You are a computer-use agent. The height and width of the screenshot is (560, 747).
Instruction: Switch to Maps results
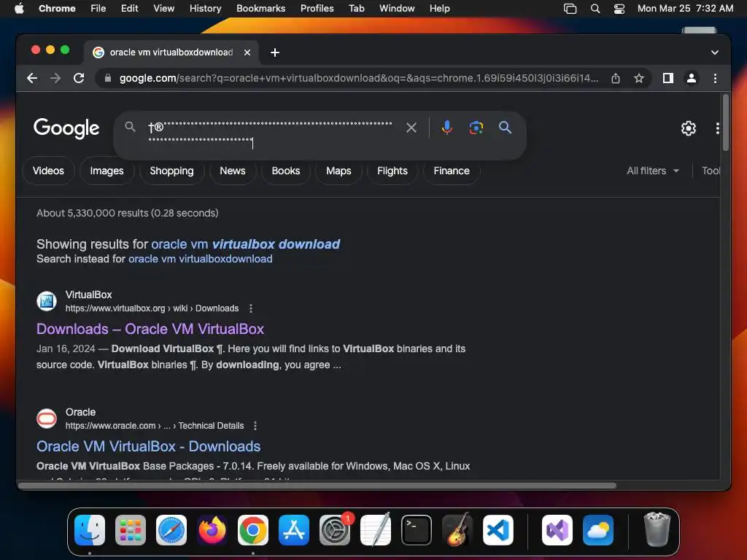click(x=338, y=171)
